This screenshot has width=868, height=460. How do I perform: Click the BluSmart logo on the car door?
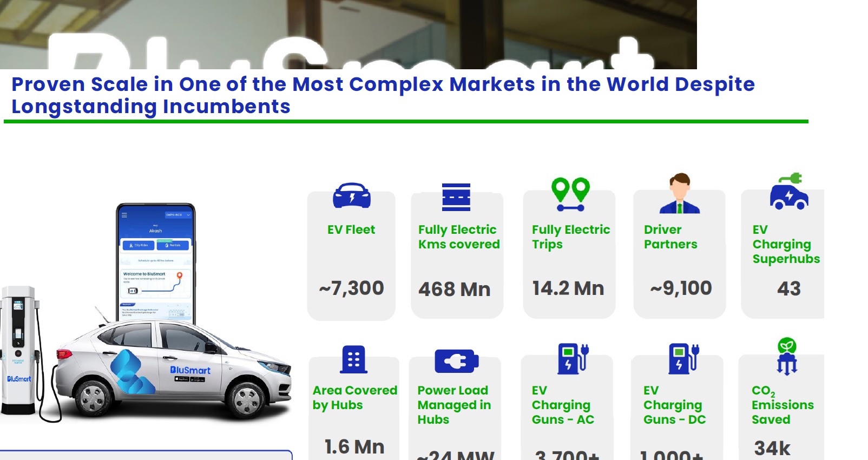point(190,370)
